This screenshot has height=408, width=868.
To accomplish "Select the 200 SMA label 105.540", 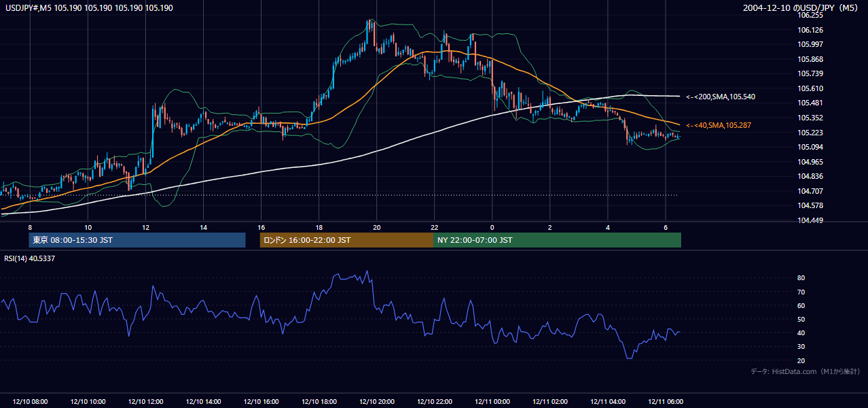I will (x=721, y=97).
